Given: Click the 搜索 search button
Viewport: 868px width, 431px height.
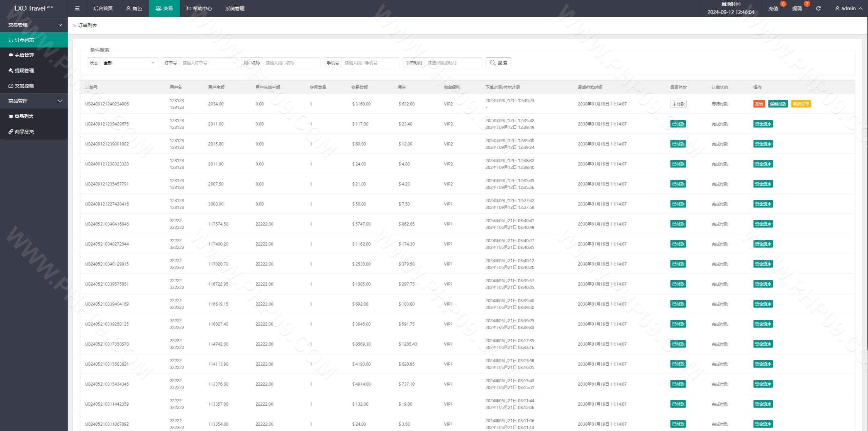Looking at the screenshot, I should click(x=498, y=63).
